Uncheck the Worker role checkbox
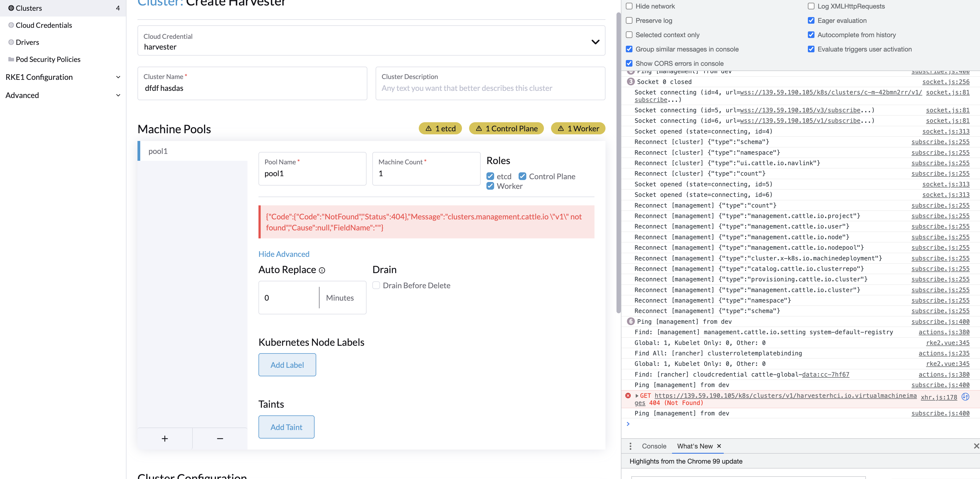Viewport: 980px width, 479px height. [x=490, y=186]
